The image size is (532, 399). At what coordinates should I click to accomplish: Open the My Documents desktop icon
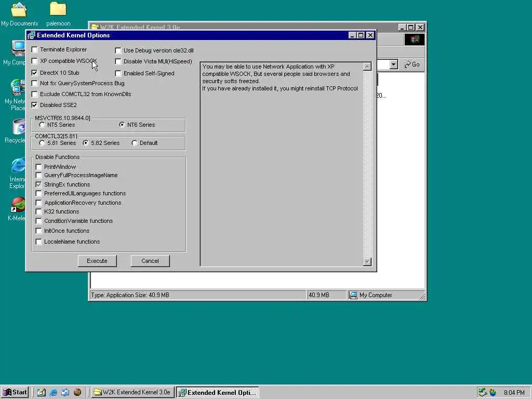pyautogui.click(x=19, y=14)
